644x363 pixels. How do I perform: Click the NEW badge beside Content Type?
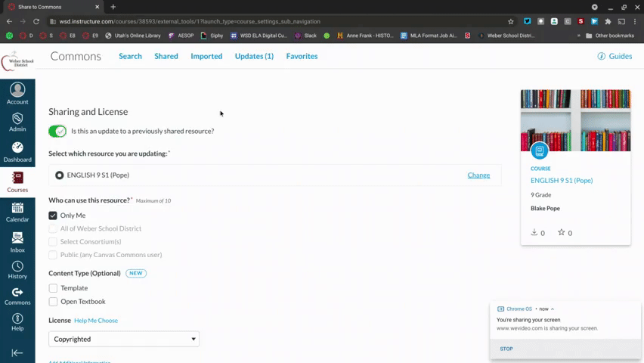coord(136,273)
